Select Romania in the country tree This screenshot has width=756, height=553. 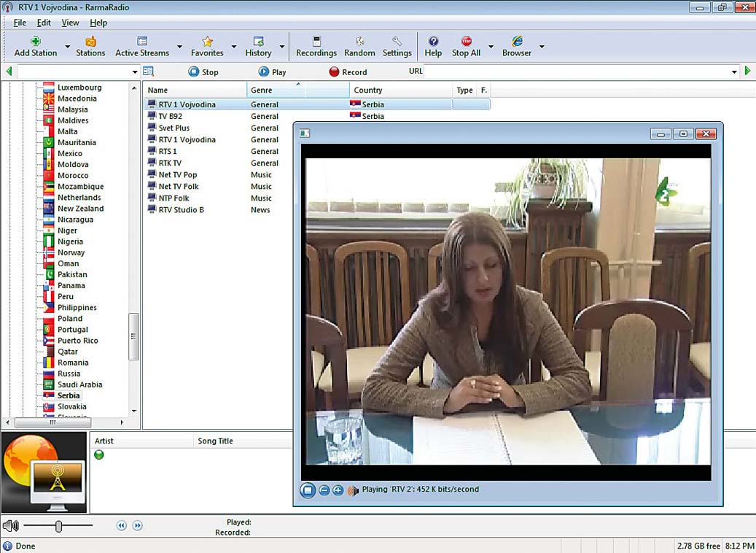tap(73, 363)
